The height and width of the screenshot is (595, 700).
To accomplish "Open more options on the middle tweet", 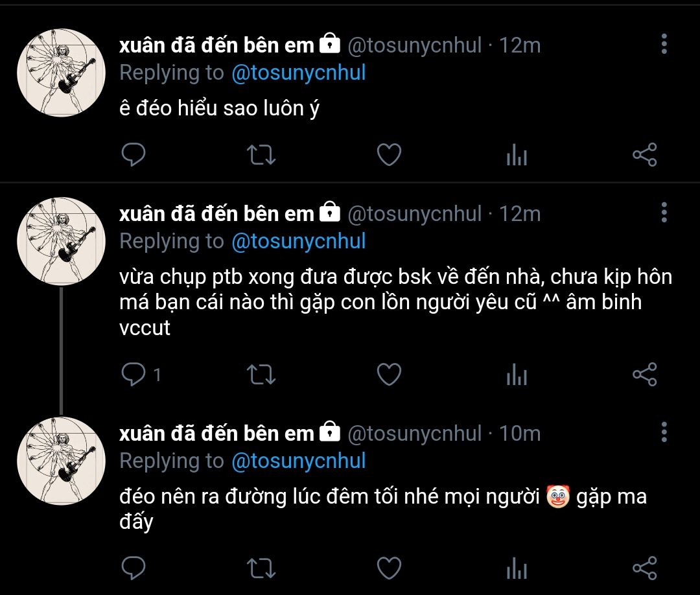I will [664, 212].
